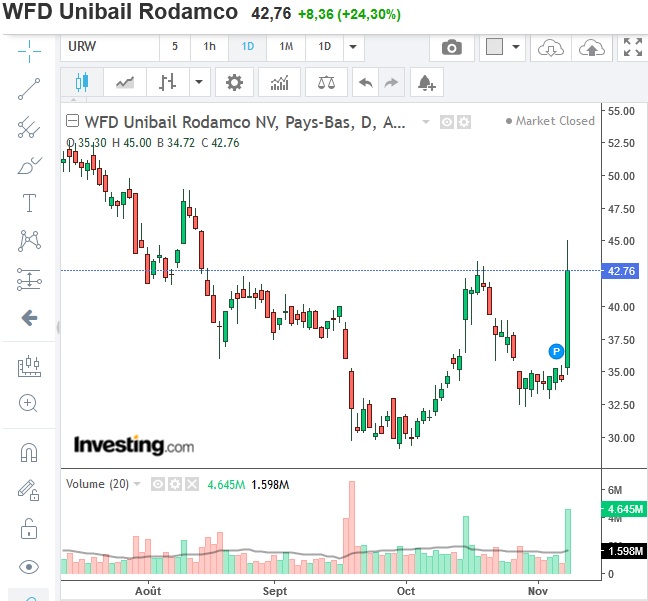The height and width of the screenshot is (601, 648).
Task: Undo the last action
Action: coord(365,82)
